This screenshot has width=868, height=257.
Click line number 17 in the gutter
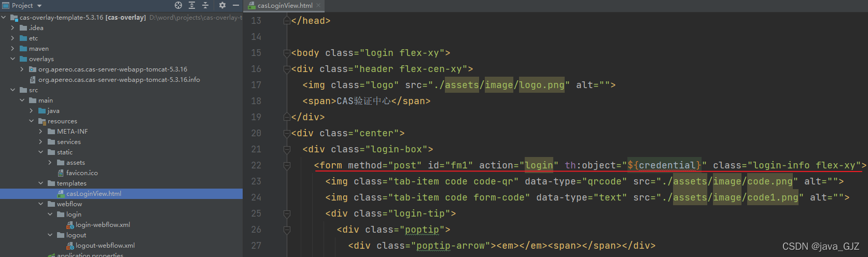pyautogui.click(x=256, y=85)
